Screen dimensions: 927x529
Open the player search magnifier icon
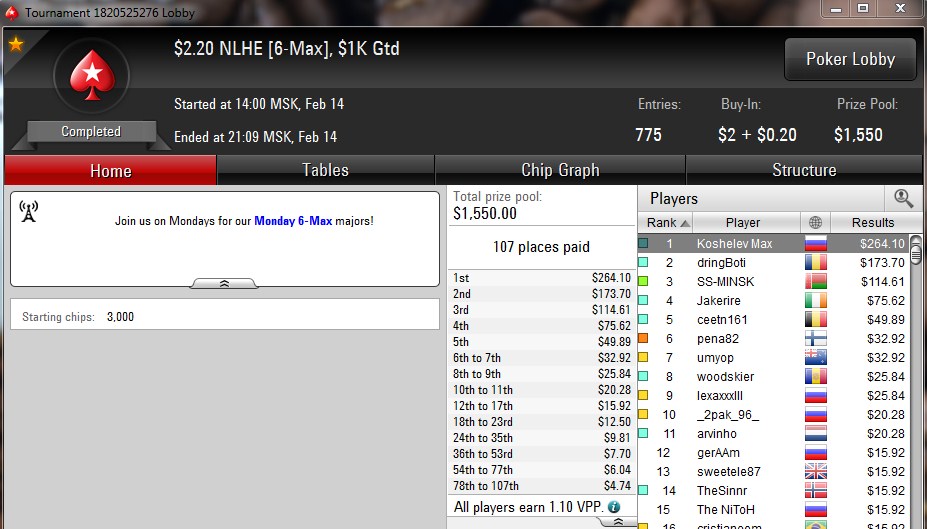point(903,199)
